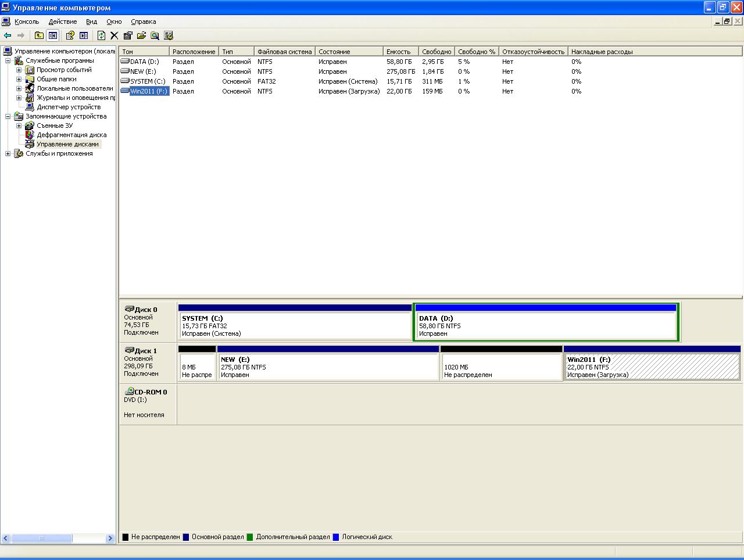The image size is (744, 560).
Task: Open the Справка menu
Action: 143,21
